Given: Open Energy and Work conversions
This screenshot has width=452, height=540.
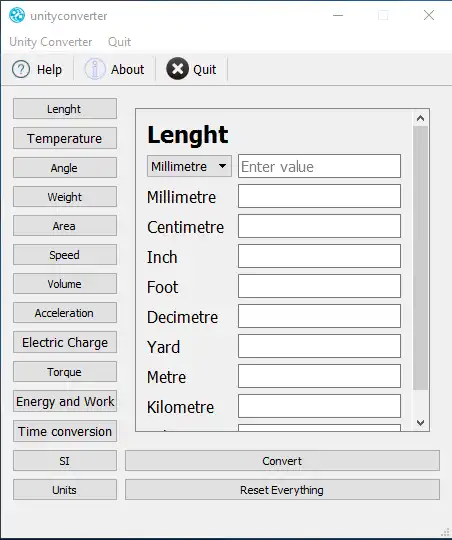Looking at the screenshot, I should coord(65,401).
